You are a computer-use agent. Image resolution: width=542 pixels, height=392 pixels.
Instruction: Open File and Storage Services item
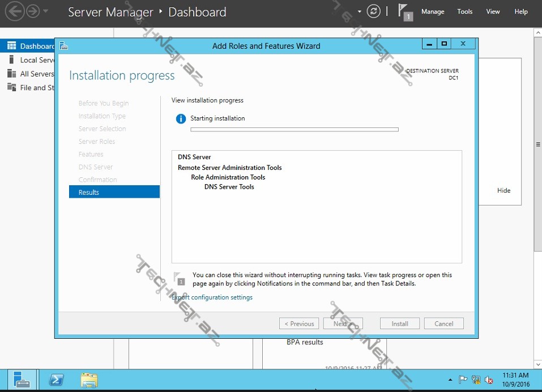(x=37, y=88)
